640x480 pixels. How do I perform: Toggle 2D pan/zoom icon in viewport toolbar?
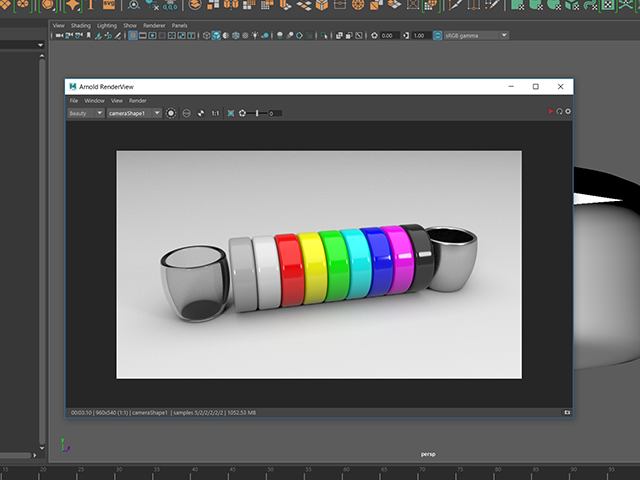tap(109, 36)
